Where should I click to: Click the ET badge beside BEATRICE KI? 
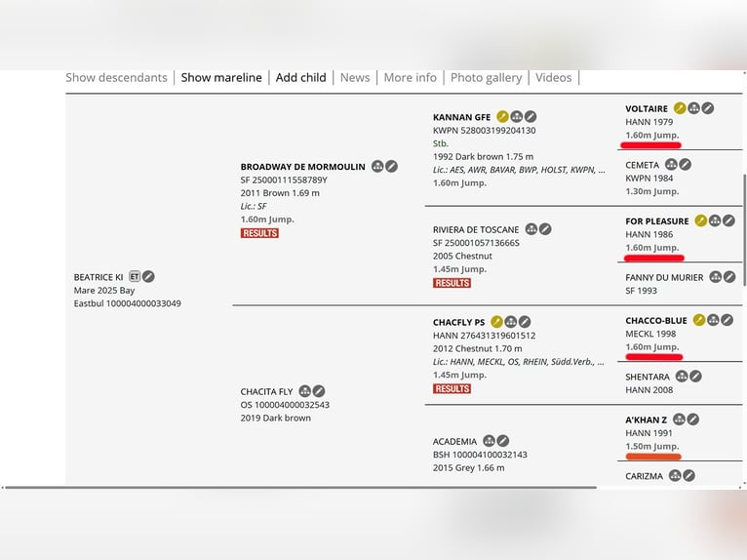pyautogui.click(x=135, y=277)
